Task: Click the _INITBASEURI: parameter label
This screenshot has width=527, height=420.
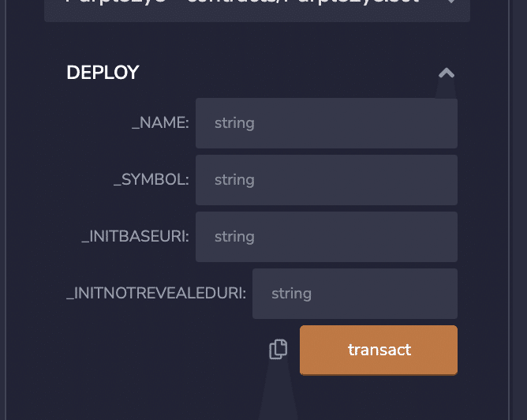Action: pyautogui.click(x=135, y=237)
